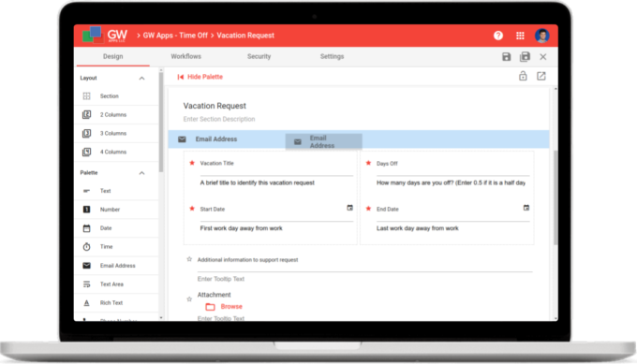Screen dimensions: 637x364
Task: Select the 3 Columns layout icon
Action: pos(86,134)
